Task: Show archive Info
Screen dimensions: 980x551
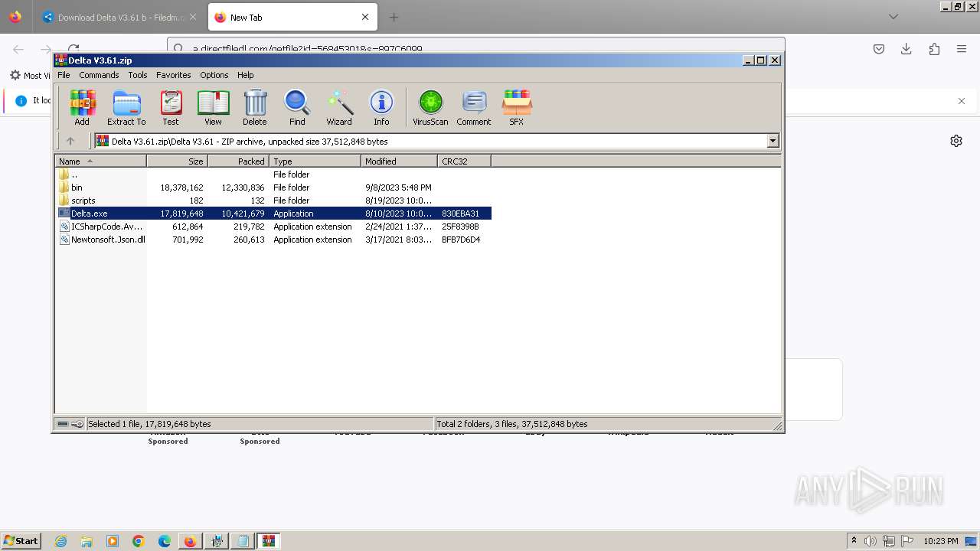Action: (381, 107)
